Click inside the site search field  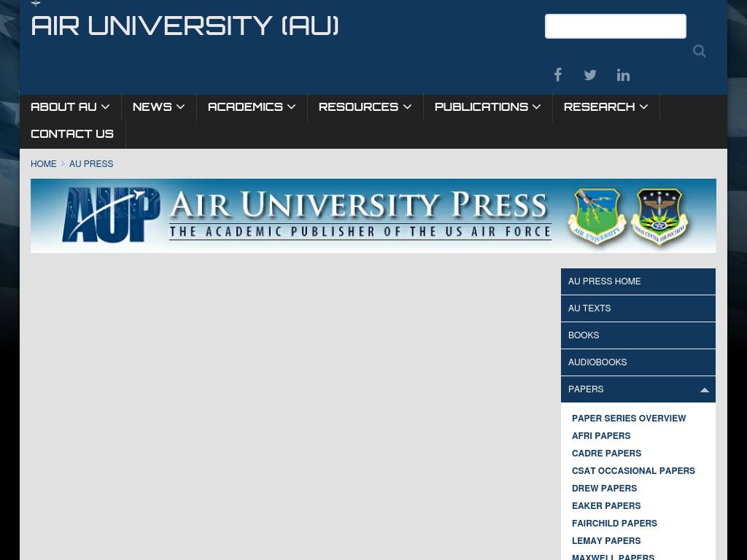pyautogui.click(x=615, y=26)
